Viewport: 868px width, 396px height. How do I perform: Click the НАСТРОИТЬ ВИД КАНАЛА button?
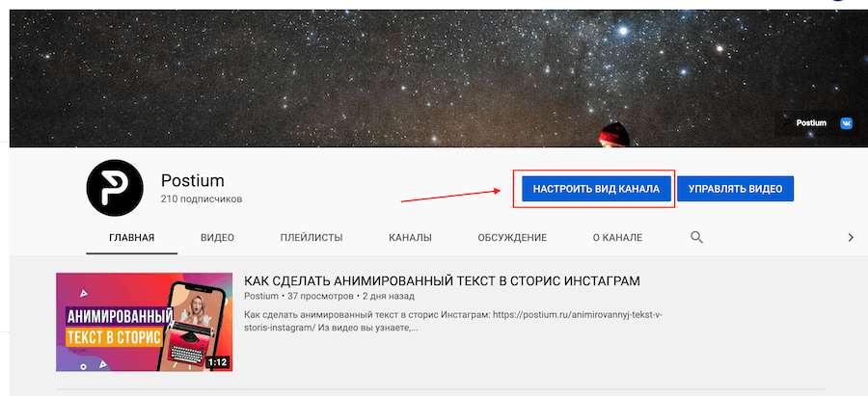pyautogui.click(x=596, y=189)
